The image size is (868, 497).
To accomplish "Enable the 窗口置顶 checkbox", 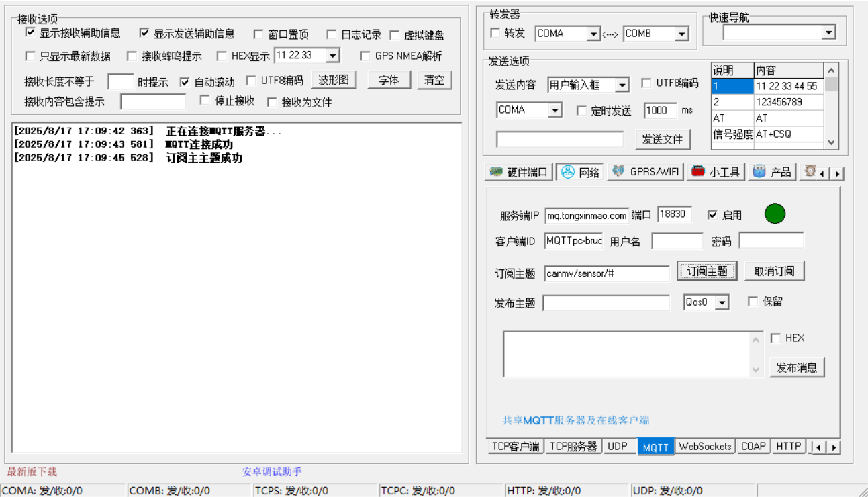I will pyautogui.click(x=259, y=34).
